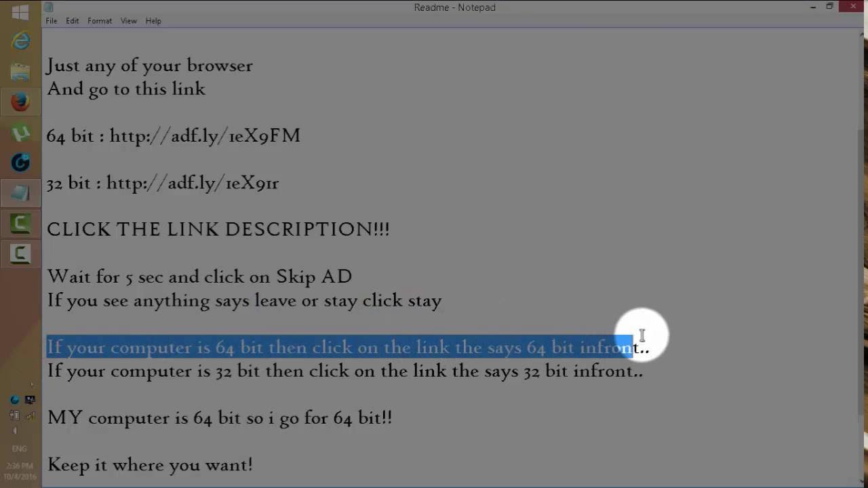Open the View menu
Image resolution: width=868 pixels, height=488 pixels.
[129, 21]
